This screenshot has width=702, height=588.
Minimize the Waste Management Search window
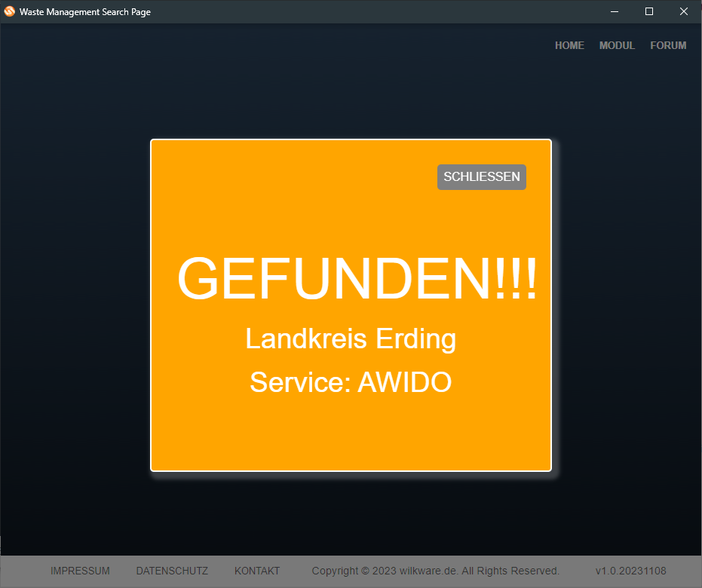click(x=615, y=11)
